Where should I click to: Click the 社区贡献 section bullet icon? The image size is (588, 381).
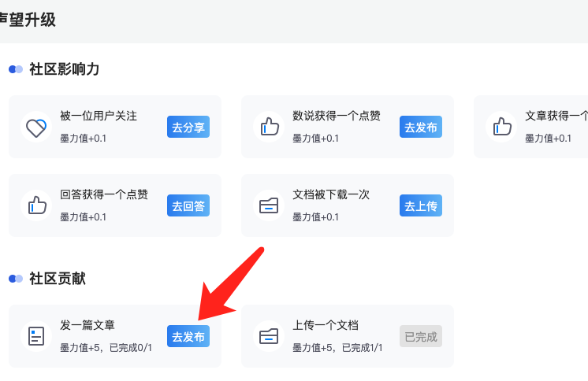[16, 279]
